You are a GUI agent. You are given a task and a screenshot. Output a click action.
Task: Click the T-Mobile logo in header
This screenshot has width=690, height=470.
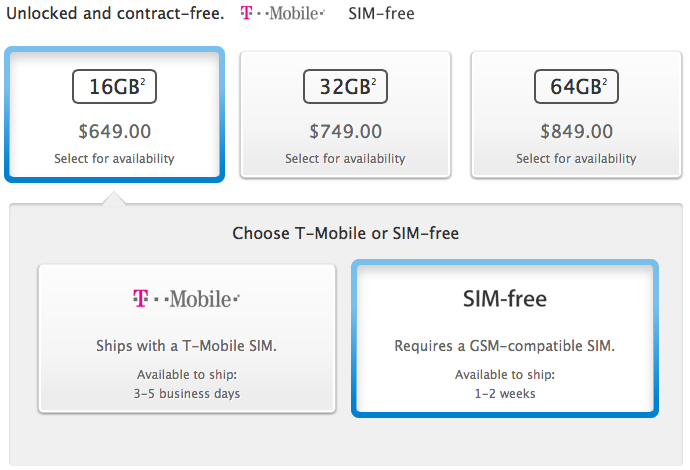click(282, 15)
